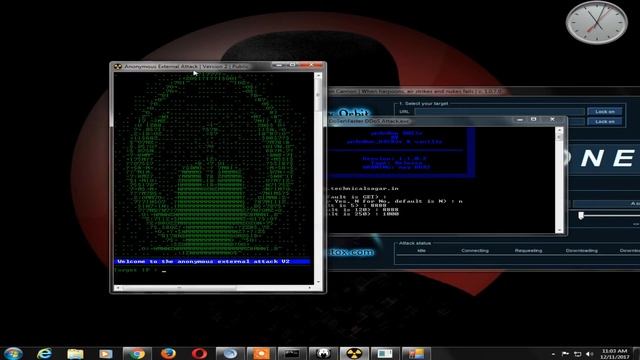This screenshot has height=360, width=640.
Task: Click the DDoS Attack.exe title bar text
Action: point(369,121)
